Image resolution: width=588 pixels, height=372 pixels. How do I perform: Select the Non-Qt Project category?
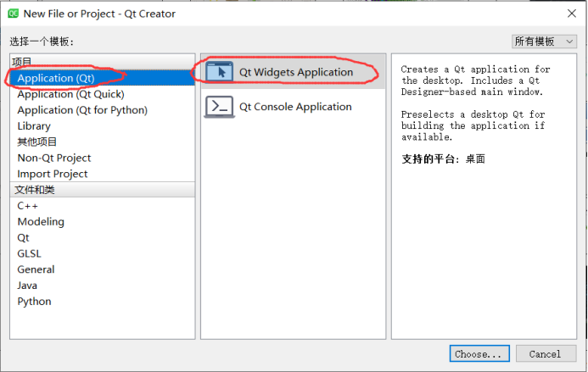[103, 158]
